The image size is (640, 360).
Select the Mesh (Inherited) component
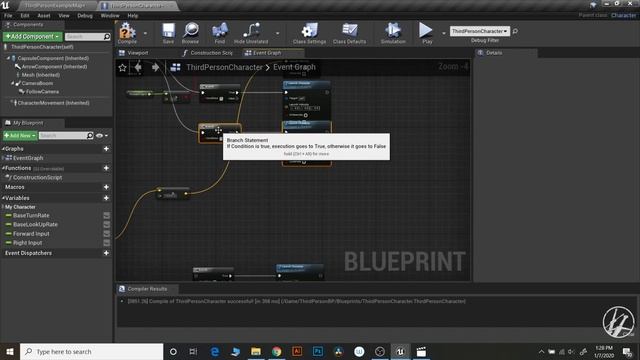[x=41, y=75]
